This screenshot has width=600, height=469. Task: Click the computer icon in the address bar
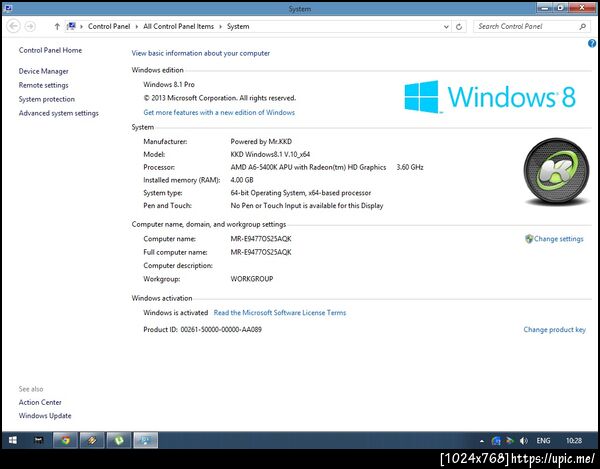click(71, 26)
